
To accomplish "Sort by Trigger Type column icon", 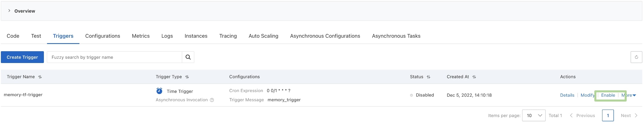I will point(187,77).
